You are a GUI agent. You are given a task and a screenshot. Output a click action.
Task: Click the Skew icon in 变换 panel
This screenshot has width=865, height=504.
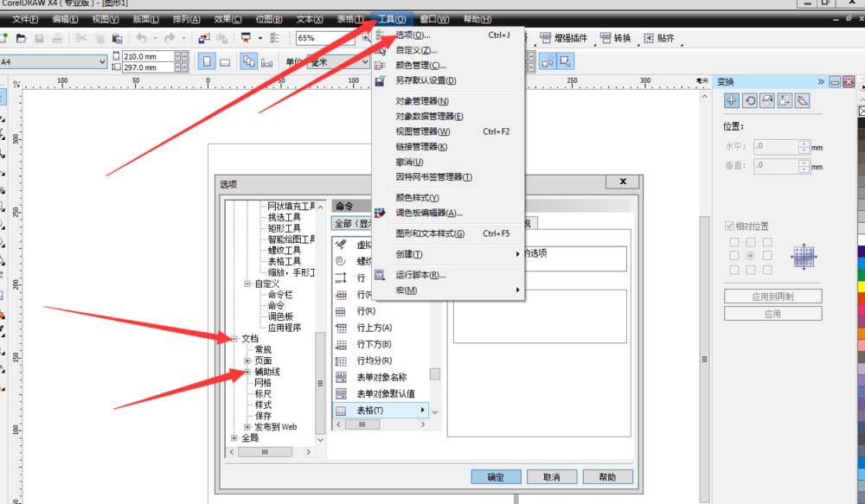click(x=802, y=100)
